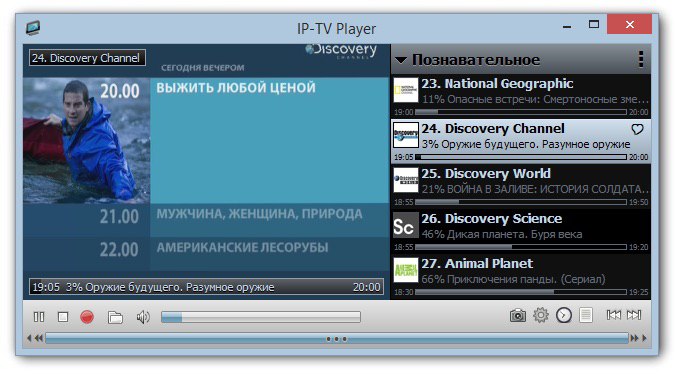Image resolution: width=676 pixels, height=374 pixels.
Task: Select channel 26. Discovery Science
Action: [x=521, y=232]
